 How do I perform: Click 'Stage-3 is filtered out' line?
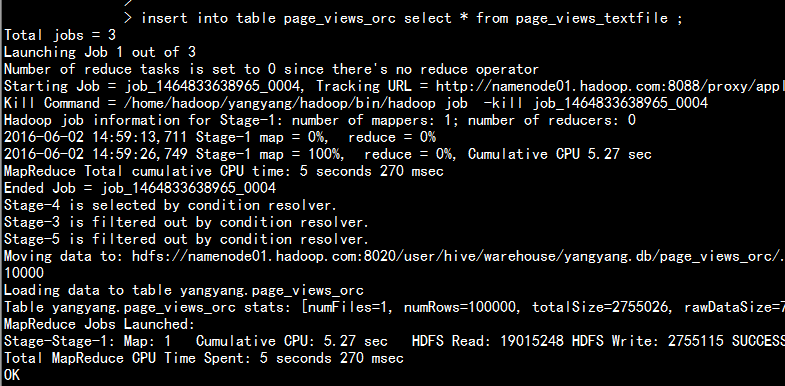pos(186,222)
